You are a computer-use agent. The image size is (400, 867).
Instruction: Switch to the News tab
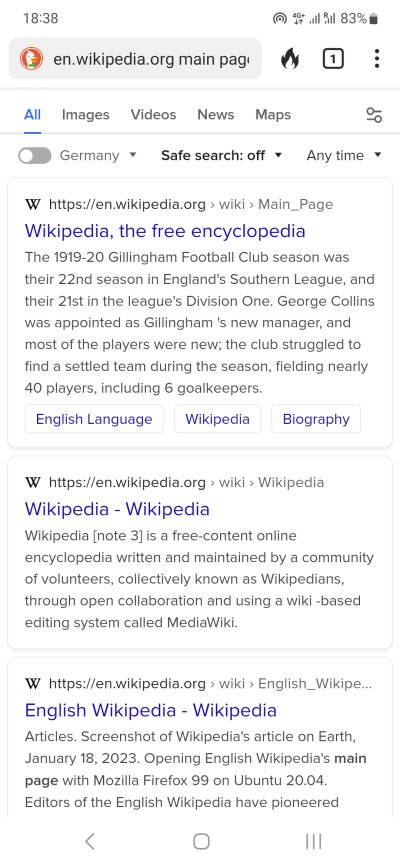point(216,114)
